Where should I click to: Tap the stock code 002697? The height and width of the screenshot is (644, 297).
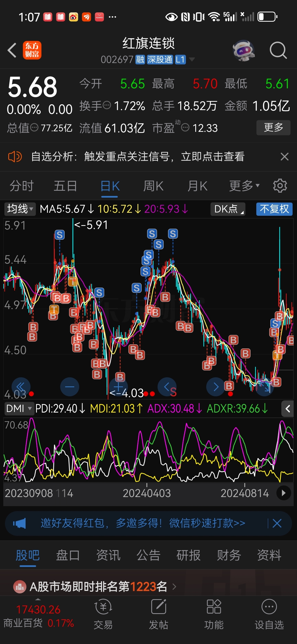coord(117,59)
